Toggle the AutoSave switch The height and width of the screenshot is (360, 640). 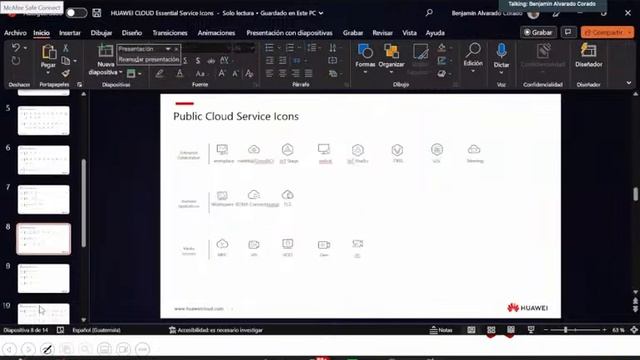(x=76, y=13)
